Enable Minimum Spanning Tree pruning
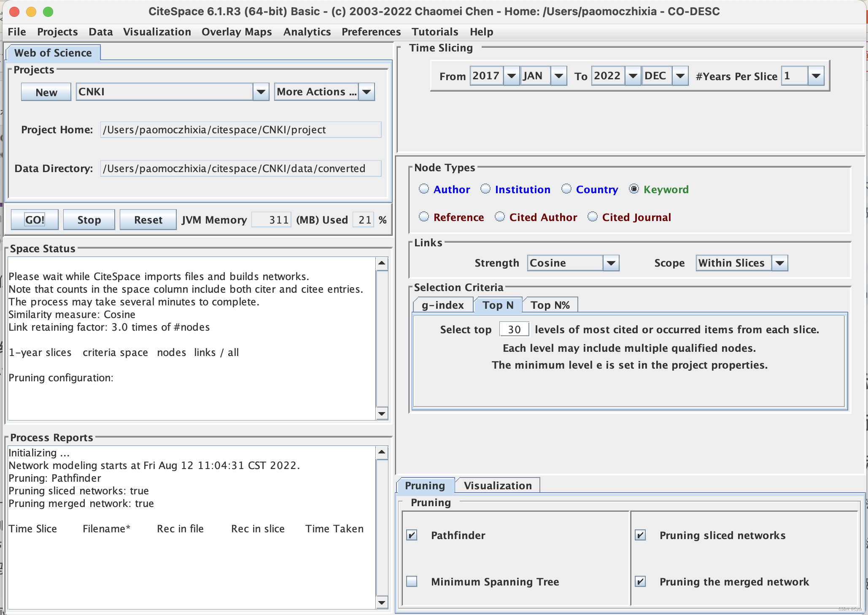868x615 pixels. pyautogui.click(x=412, y=582)
